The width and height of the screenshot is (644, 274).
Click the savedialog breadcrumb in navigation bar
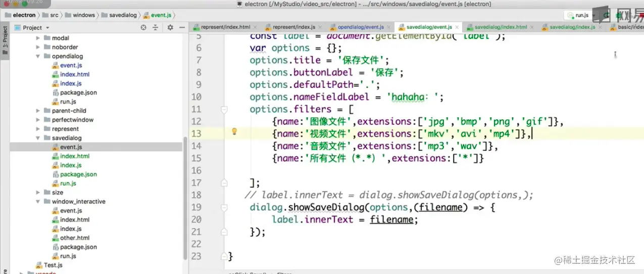click(x=118, y=15)
